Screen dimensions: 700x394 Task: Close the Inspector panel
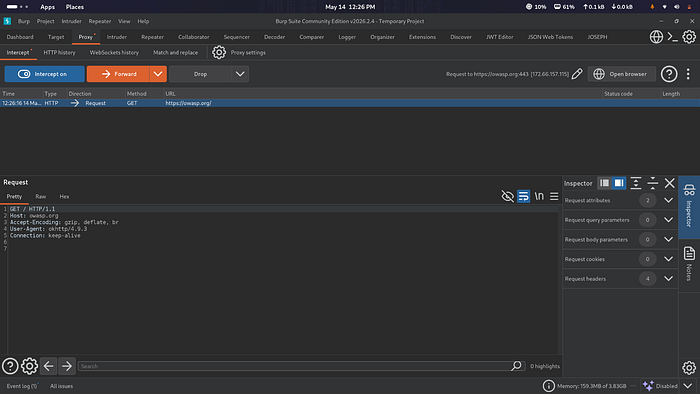[670, 183]
